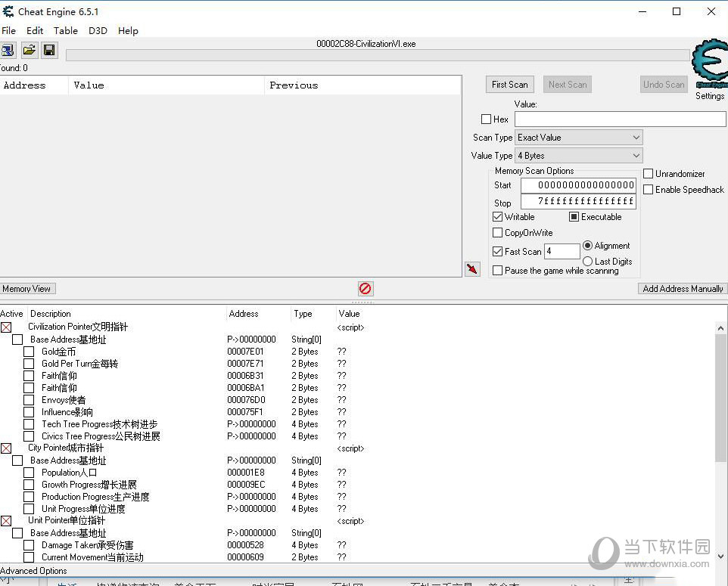Screen dimensions: 728x586
Task: Toggle the Fast Scan checkbox
Action: pyautogui.click(x=497, y=252)
